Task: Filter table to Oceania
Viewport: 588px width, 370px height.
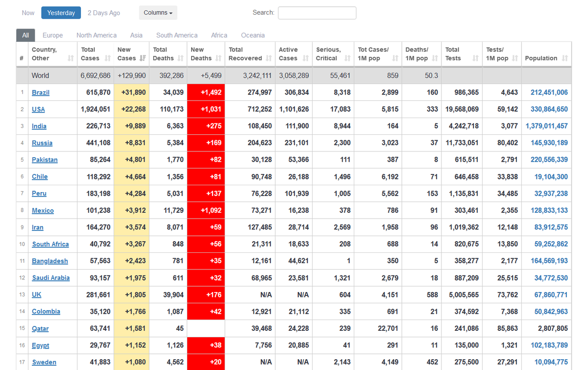Action: point(253,35)
